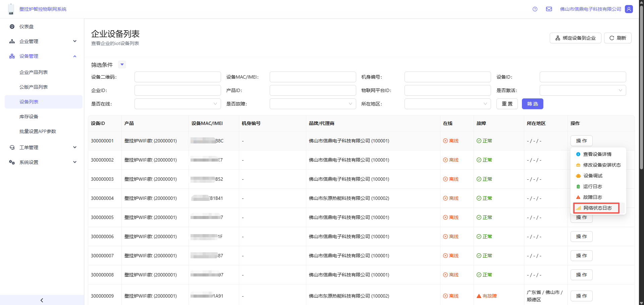Open the 是否在线 dropdown
Image resolution: width=644 pixels, height=305 pixels.
point(177,104)
